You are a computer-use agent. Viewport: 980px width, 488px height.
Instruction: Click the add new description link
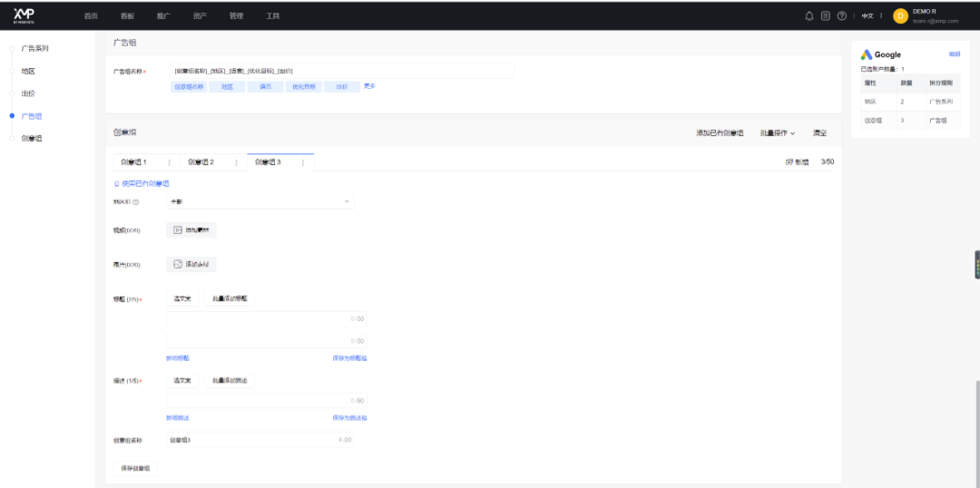coord(178,417)
